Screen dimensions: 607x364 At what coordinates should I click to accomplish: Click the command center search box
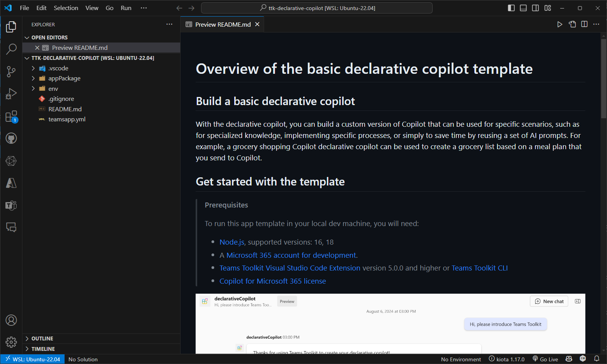coord(317,8)
